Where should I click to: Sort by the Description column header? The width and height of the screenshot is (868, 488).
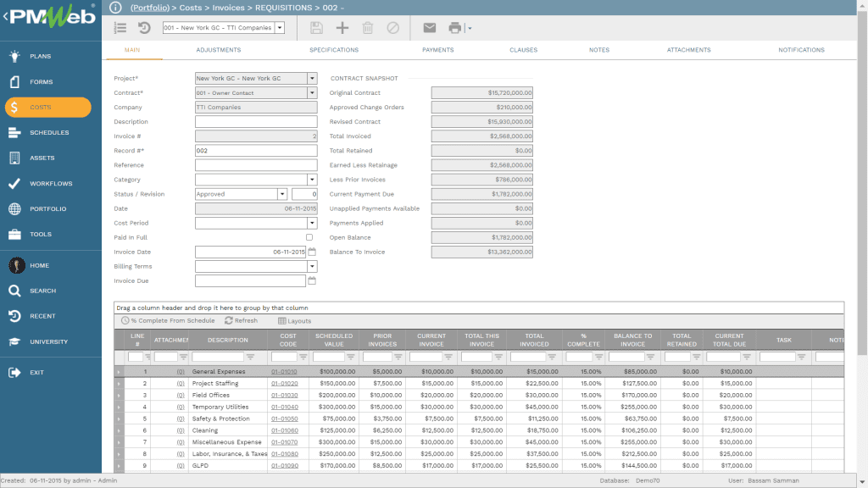coord(227,341)
